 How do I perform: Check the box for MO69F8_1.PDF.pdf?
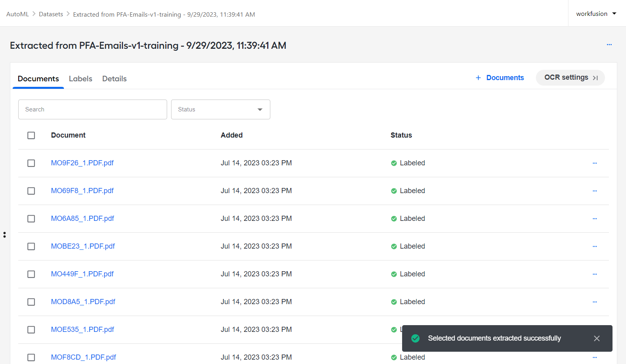[x=31, y=191]
